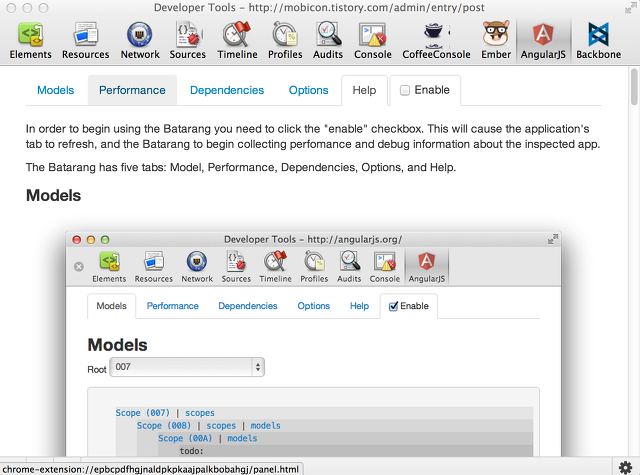Image resolution: width=640 pixels, height=475 pixels.
Task: Switch to the Options tab left of Help
Action: pyautogui.click(x=309, y=90)
